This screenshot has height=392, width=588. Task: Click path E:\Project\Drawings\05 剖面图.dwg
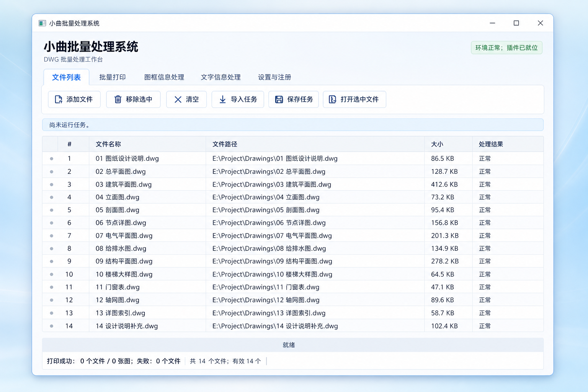(x=266, y=210)
